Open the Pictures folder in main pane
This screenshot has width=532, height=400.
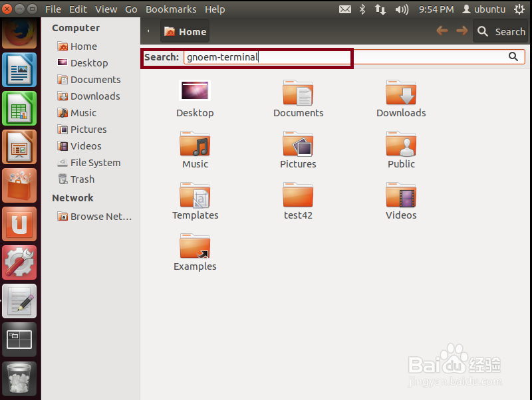pos(298,150)
